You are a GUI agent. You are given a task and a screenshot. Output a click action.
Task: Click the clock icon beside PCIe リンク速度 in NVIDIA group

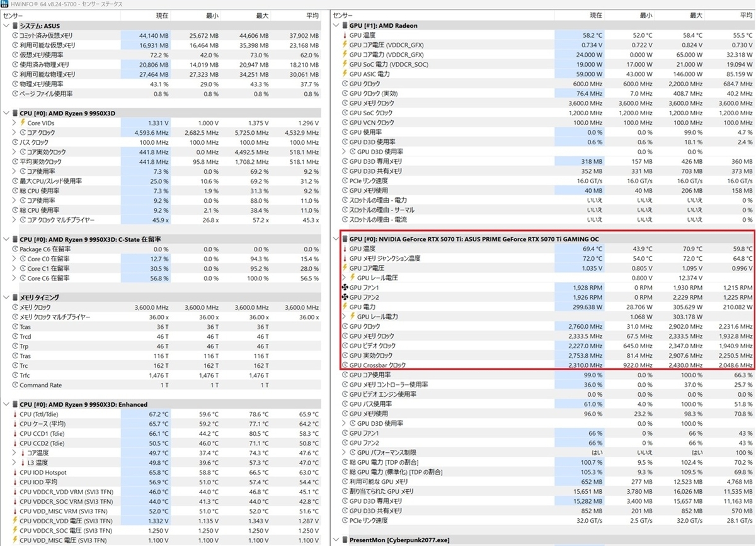point(345,520)
